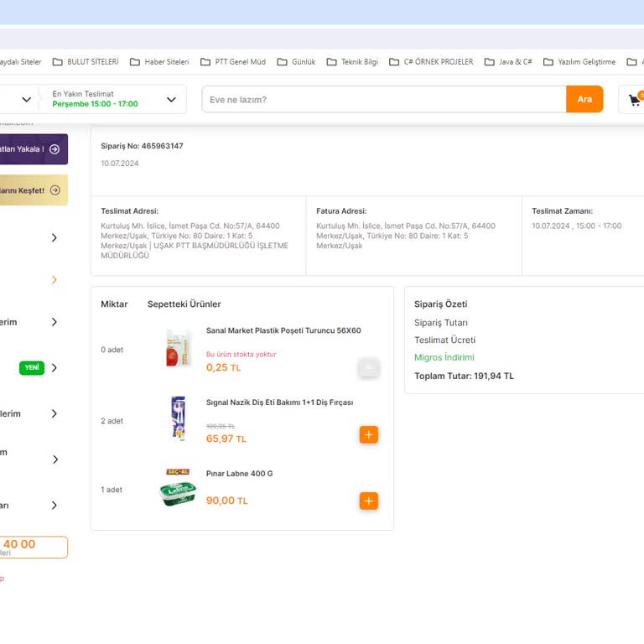Add Signal Nazik Diş Fırçası with plus button
The image size is (644, 644).
(368, 434)
